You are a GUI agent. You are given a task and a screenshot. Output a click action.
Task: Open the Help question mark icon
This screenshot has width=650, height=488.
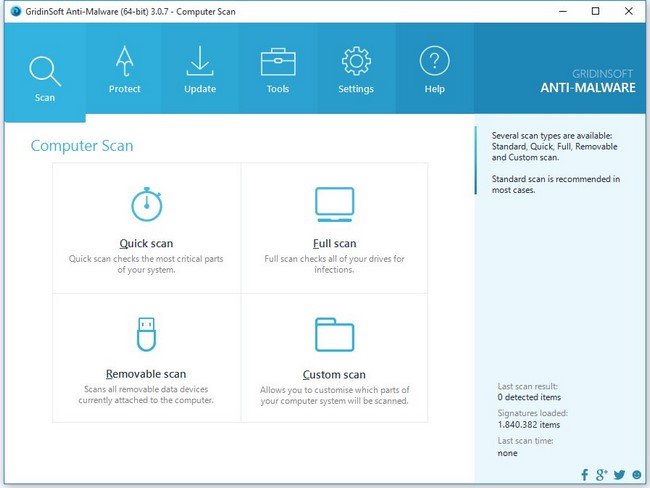tap(434, 61)
